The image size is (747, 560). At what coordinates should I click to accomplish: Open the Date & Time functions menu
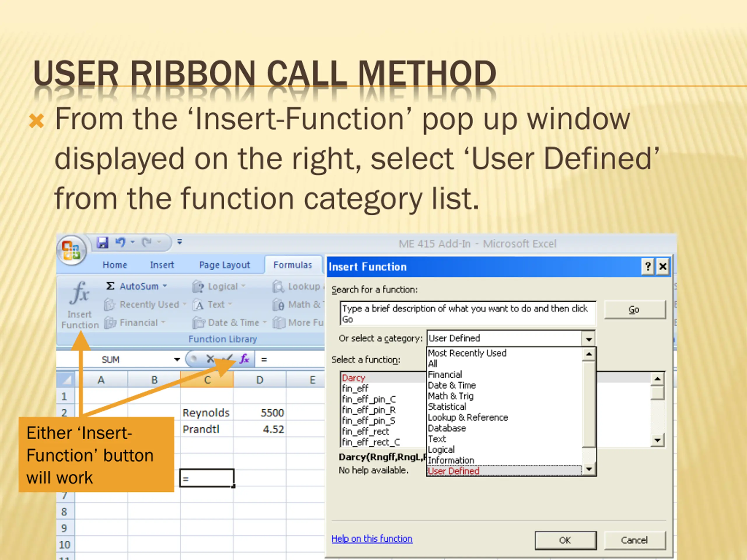pyautogui.click(x=230, y=323)
